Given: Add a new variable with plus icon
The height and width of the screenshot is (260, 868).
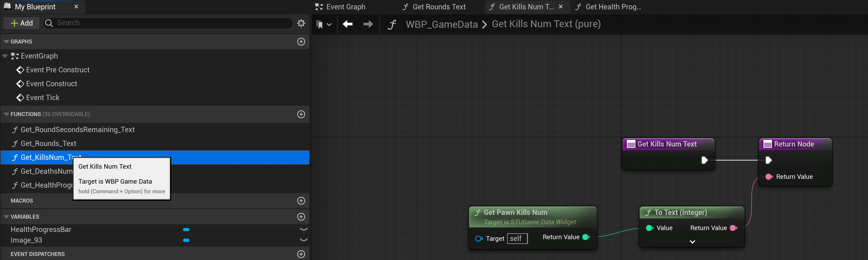Looking at the screenshot, I should (x=301, y=216).
